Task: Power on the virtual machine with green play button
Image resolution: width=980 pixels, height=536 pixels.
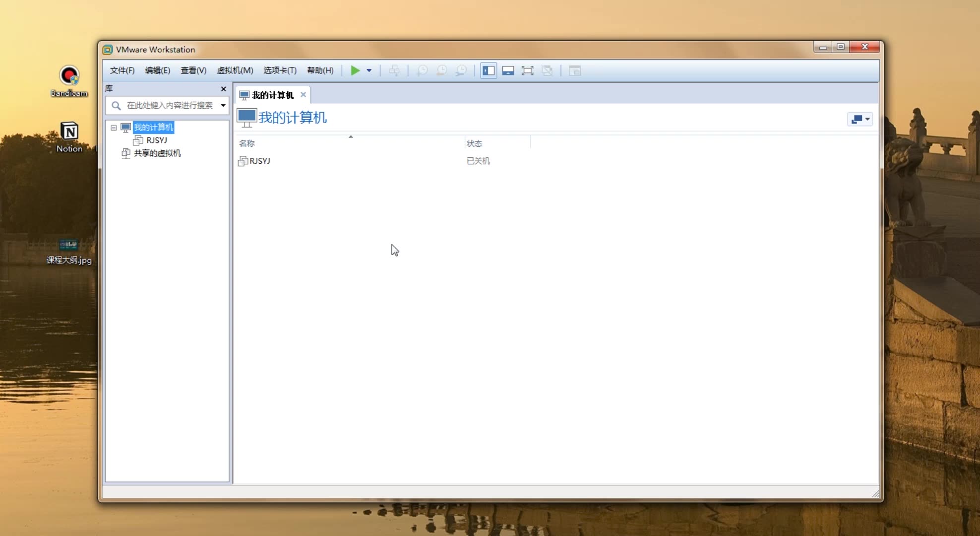Action: (x=356, y=70)
